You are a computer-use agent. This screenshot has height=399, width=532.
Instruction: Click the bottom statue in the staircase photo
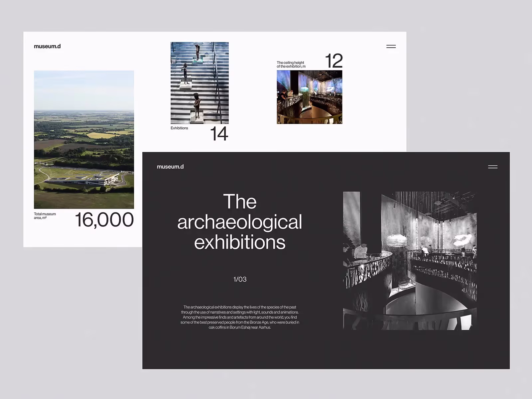(x=197, y=105)
